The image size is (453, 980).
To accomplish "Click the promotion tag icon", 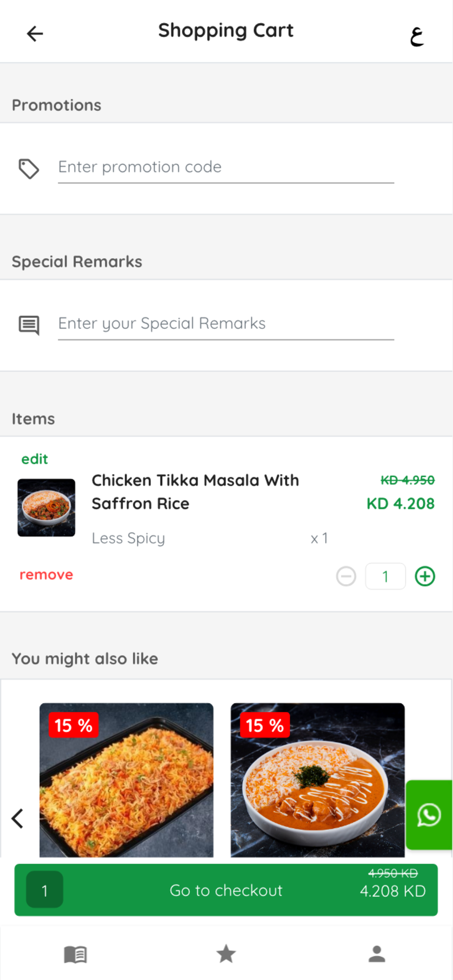I will click(x=29, y=168).
